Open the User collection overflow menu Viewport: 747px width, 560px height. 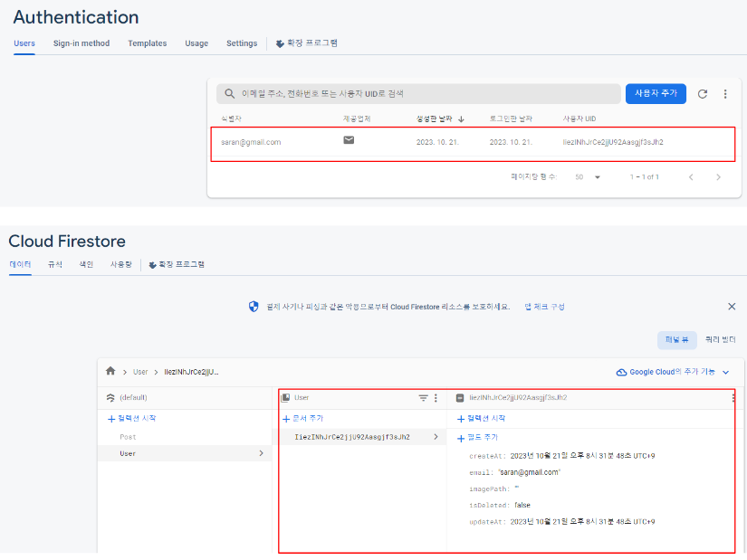(x=436, y=398)
